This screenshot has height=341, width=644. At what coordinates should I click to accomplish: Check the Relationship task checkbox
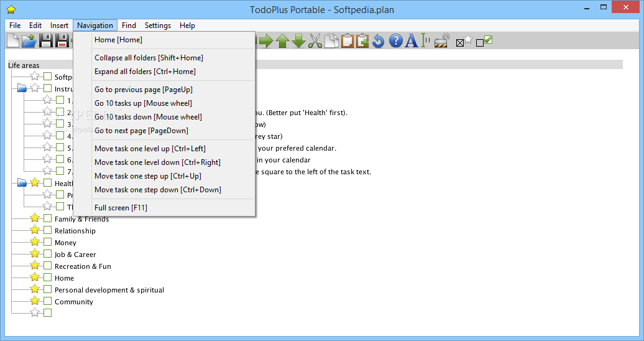[x=48, y=230]
